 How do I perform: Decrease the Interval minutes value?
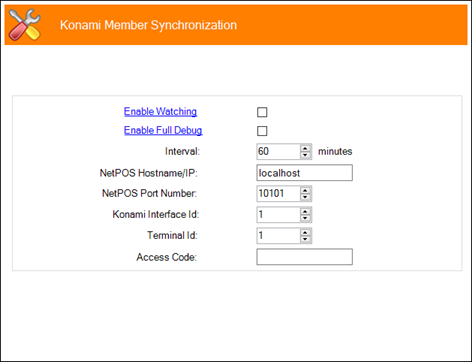click(305, 155)
